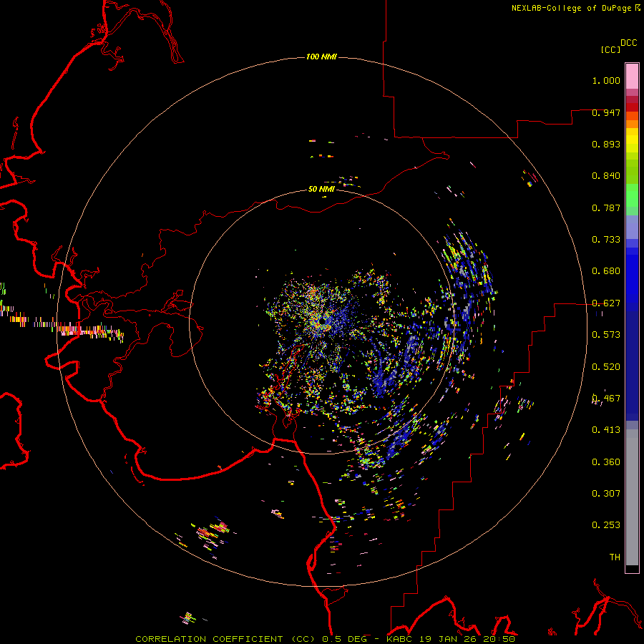Click the 0.5 DEG elevation text
Image resolution: width=644 pixels, height=644 pixels.
pos(345,639)
